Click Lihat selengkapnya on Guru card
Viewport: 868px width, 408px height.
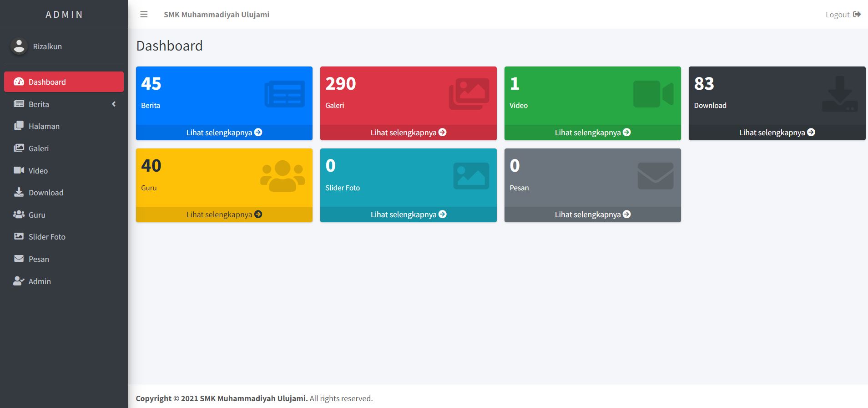pos(224,214)
